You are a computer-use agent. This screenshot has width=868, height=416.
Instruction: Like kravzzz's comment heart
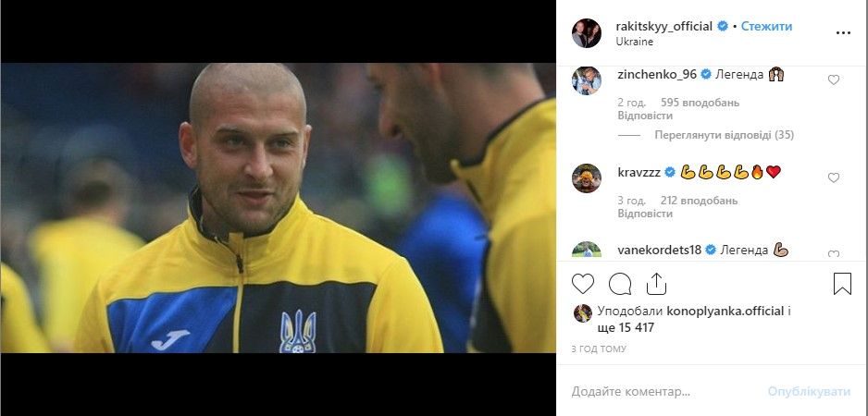coord(833,177)
